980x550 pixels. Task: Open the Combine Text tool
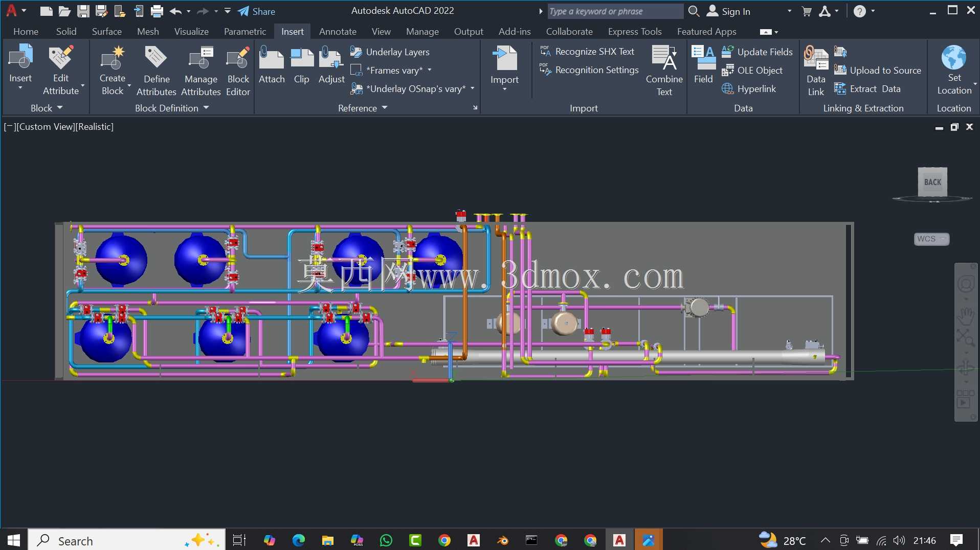[664, 71]
